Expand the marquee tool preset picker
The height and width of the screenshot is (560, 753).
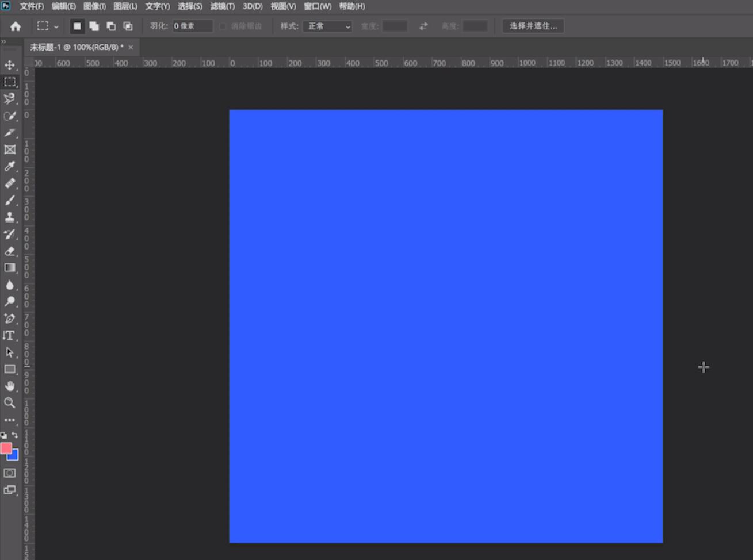(48, 26)
